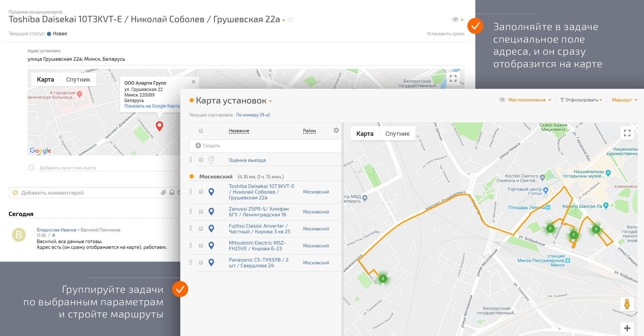644x336 pixels.
Task: Click the settings gear in table header
Action: [336, 130]
